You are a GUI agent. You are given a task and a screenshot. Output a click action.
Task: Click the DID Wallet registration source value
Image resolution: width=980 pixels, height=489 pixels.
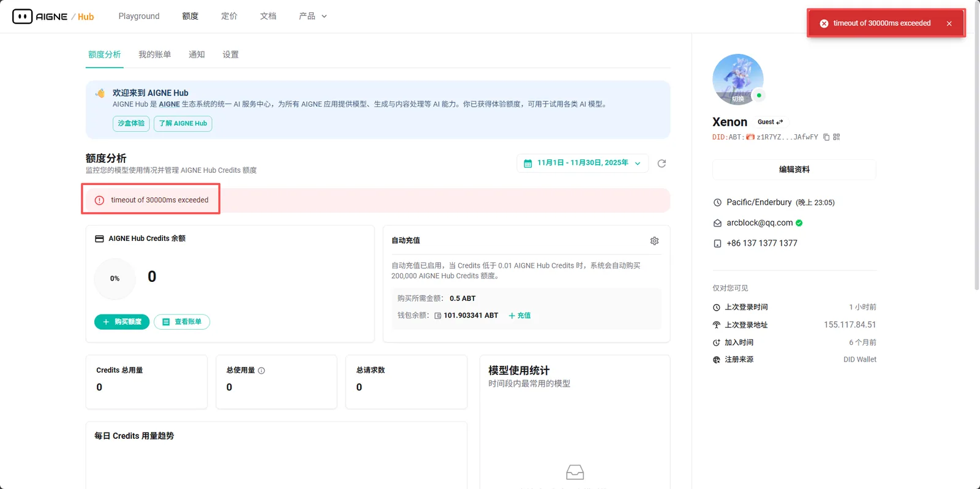860,360
